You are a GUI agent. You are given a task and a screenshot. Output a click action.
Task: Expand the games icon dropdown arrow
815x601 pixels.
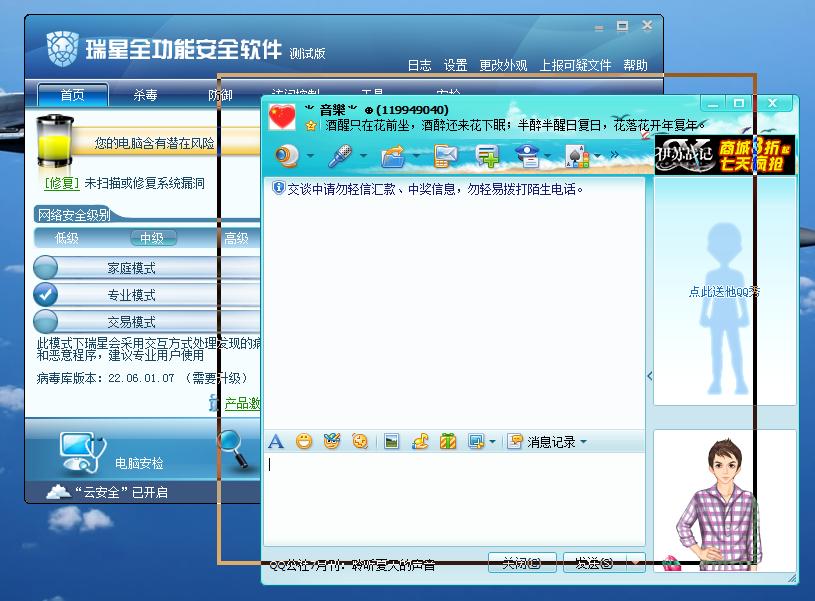(598, 155)
